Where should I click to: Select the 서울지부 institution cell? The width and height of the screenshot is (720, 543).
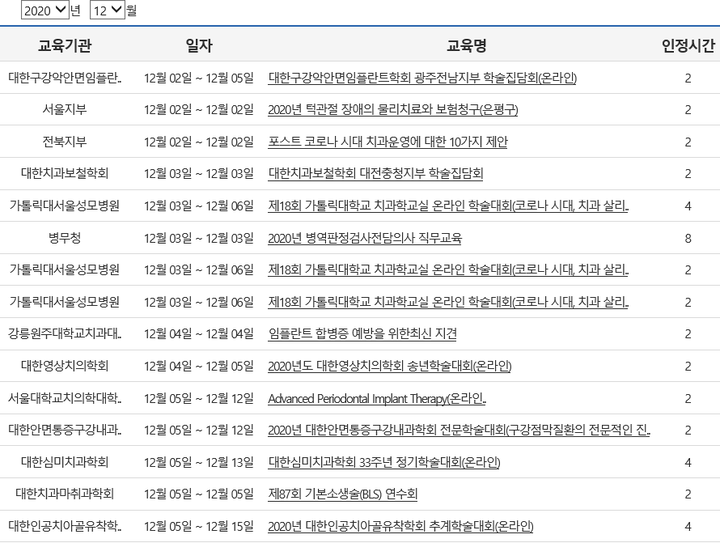(65, 110)
